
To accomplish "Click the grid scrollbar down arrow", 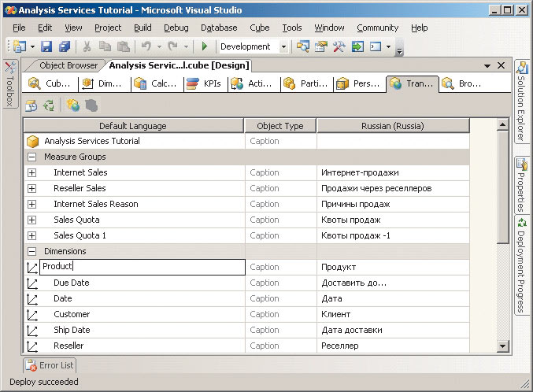I will pyautogui.click(x=502, y=346).
